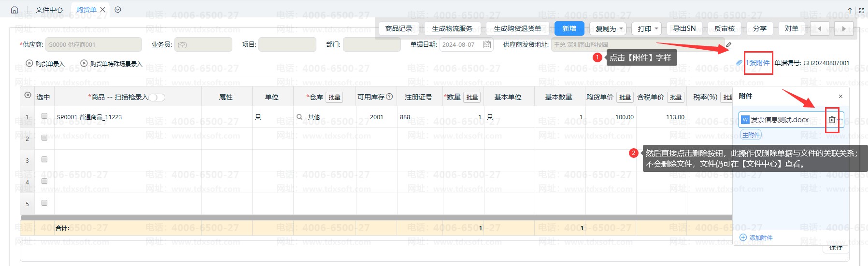The width and height of the screenshot is (868, 266).
Task: Click the horizontal scrollbar under the table
Action: [x=338, y=218]
